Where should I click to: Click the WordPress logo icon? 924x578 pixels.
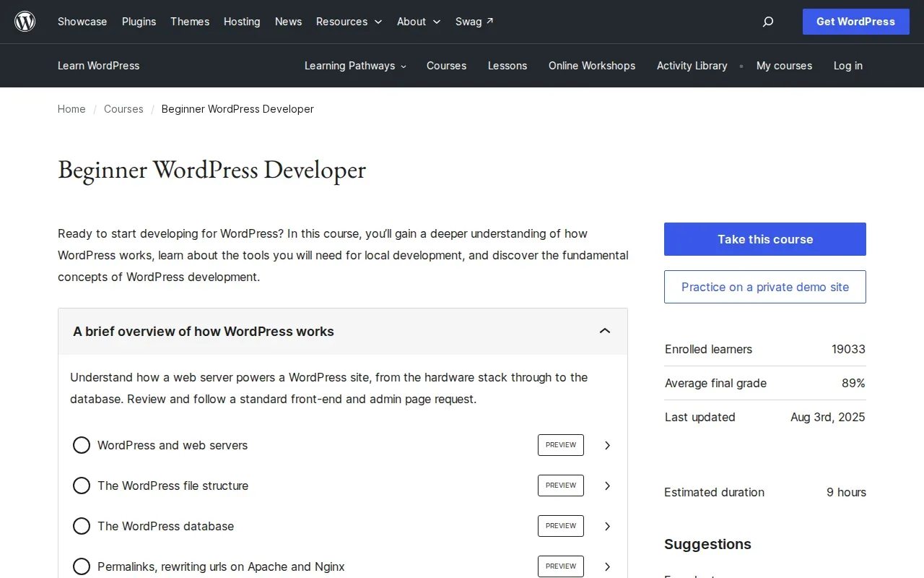(25, 22)
